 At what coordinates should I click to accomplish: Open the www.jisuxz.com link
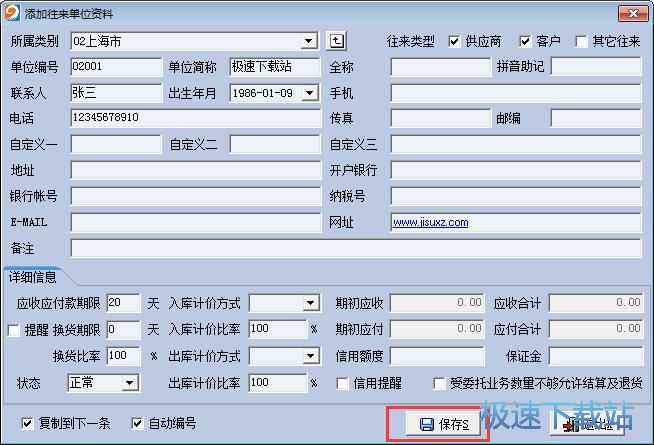[430, 222]
